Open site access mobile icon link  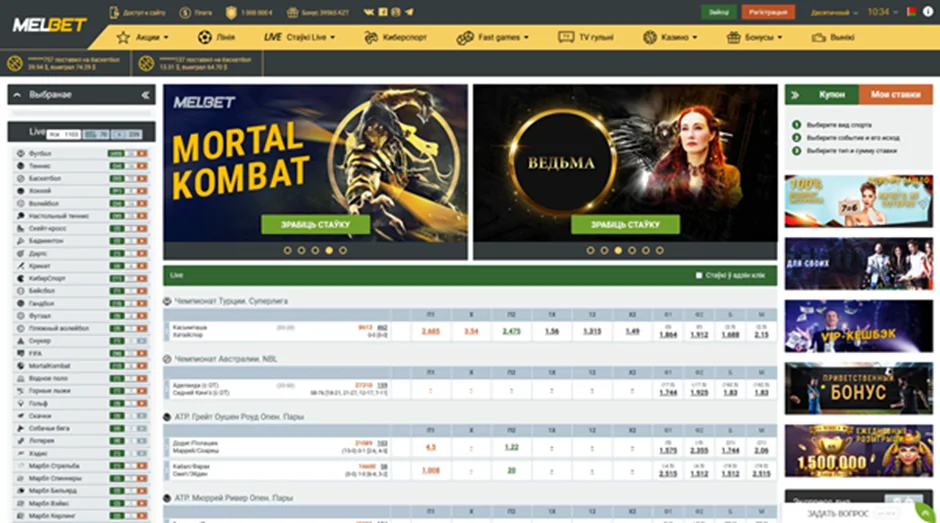114,12
